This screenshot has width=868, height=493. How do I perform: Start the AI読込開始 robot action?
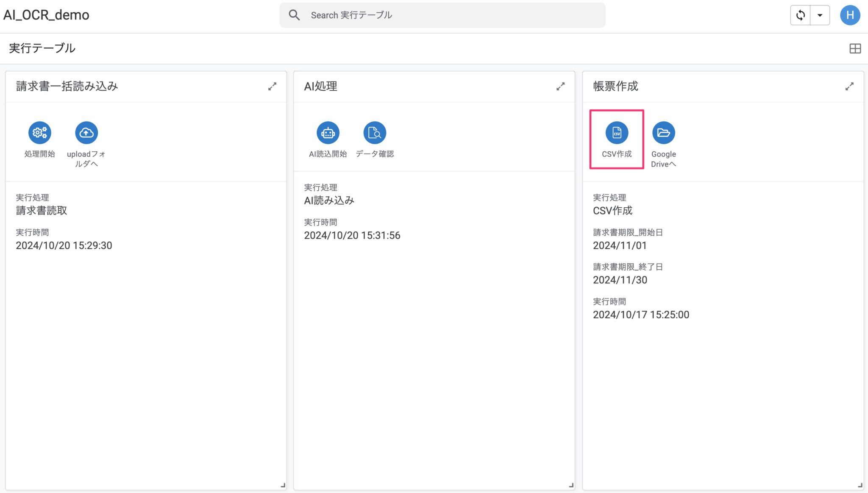coord(328,133)
